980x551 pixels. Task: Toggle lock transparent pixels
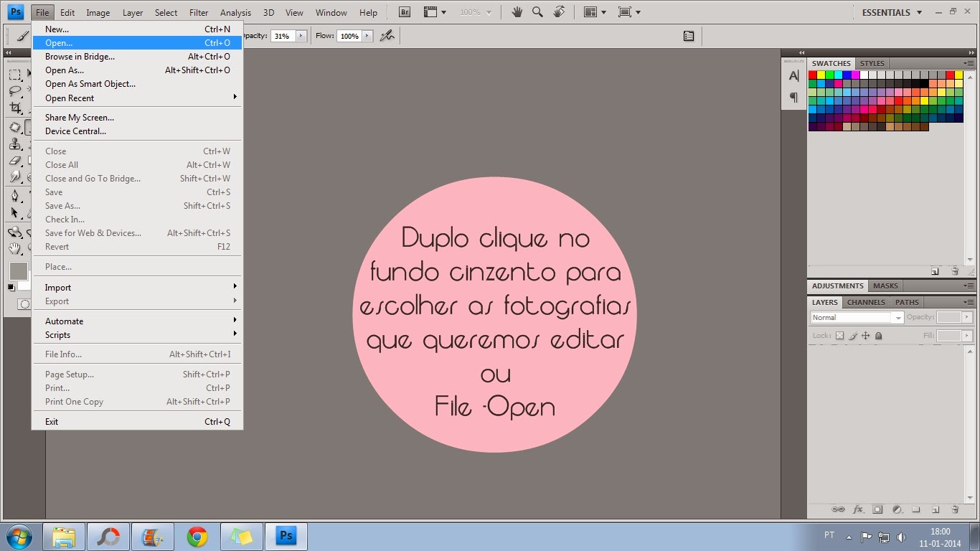pyautogui.click(x=840, y=336)
